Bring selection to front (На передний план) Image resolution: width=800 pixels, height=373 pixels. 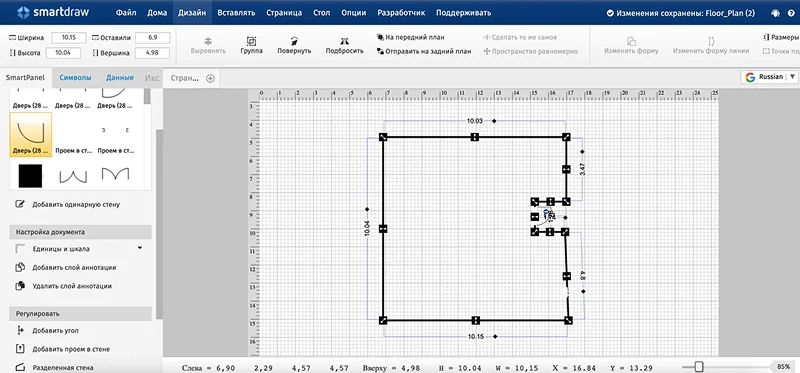[411, 37]
